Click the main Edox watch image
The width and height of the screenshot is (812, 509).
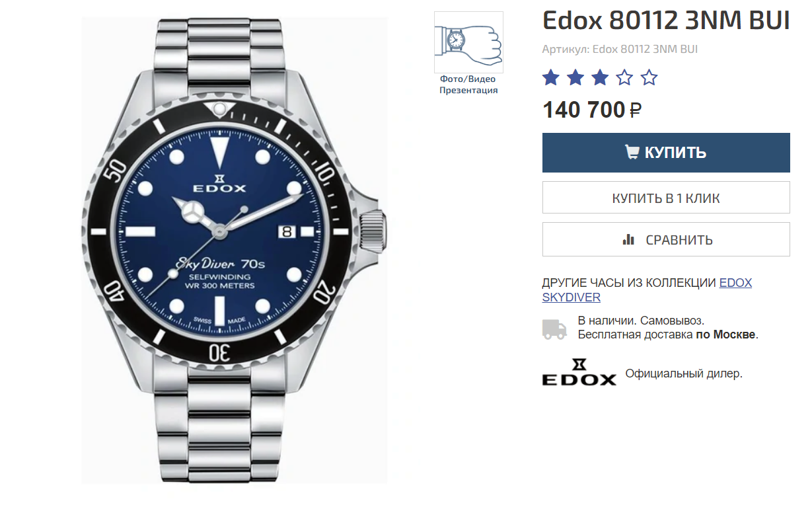pyautogui.click(x=234, y=251)
